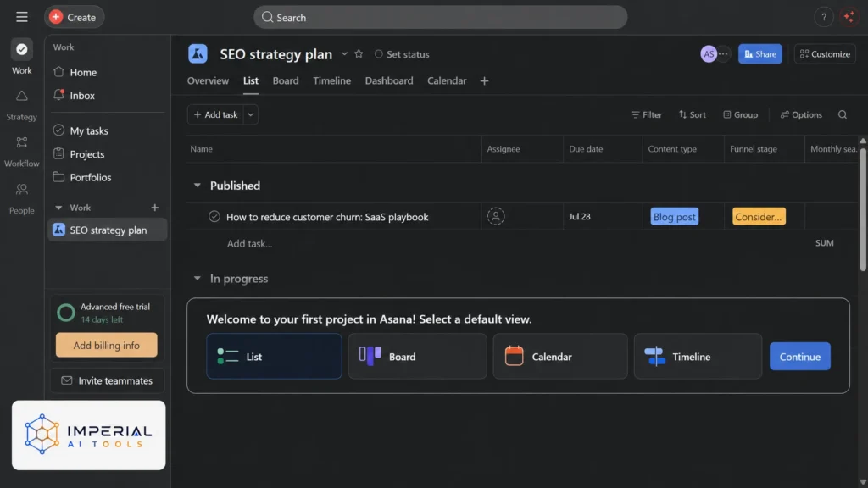This screenshot has width=868, height=488.
Task: Assign the churn task via assignee icon
Action: (496, 216)
